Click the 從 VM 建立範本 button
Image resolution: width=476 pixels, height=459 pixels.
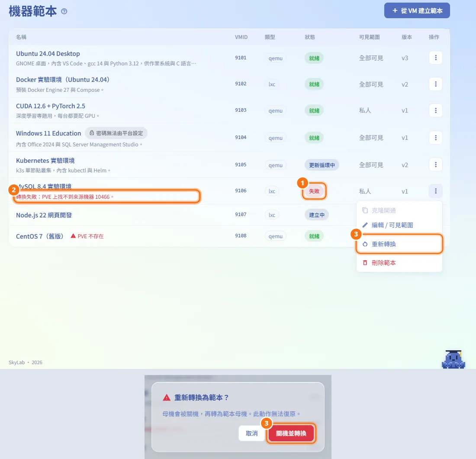[417, 11]
